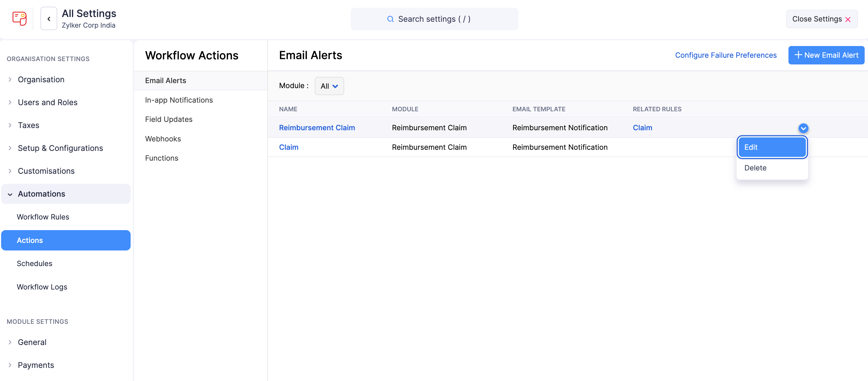868x381 pixels.
Task: Open the Module filter dropdown
Action: tap(329, 86)
